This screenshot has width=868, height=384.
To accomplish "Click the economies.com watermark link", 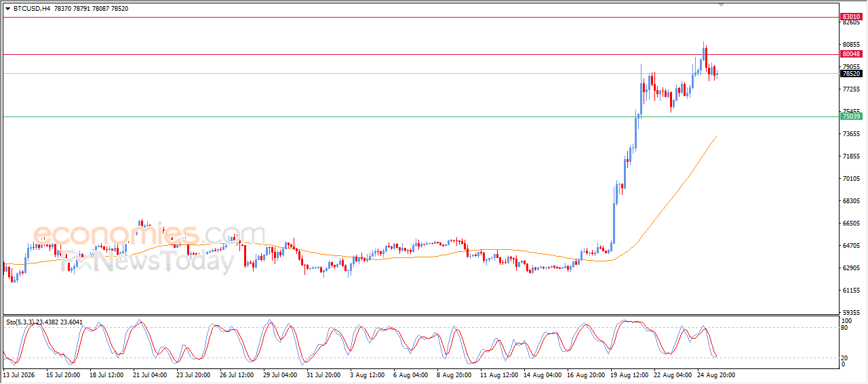I will tap(140, 235).
